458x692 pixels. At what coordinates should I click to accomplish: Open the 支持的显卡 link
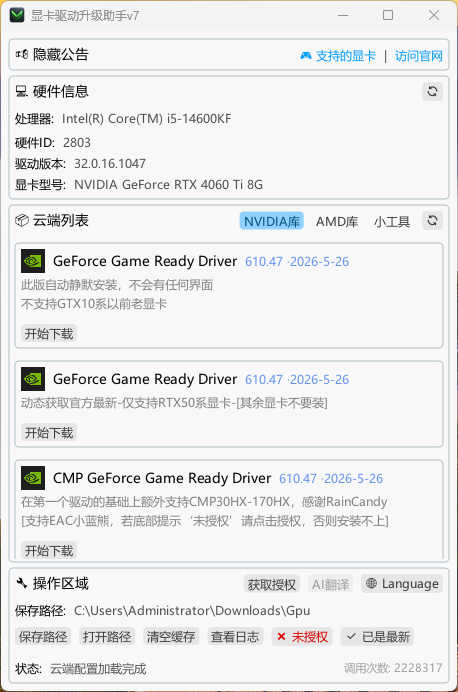coord(338,56)
